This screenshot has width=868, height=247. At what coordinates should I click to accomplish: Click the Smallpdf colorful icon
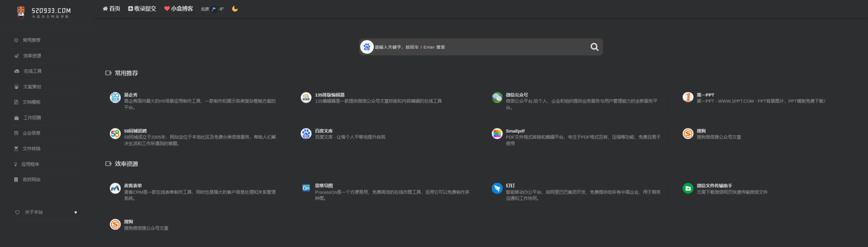pyautogui.click(x=497, y=133)
